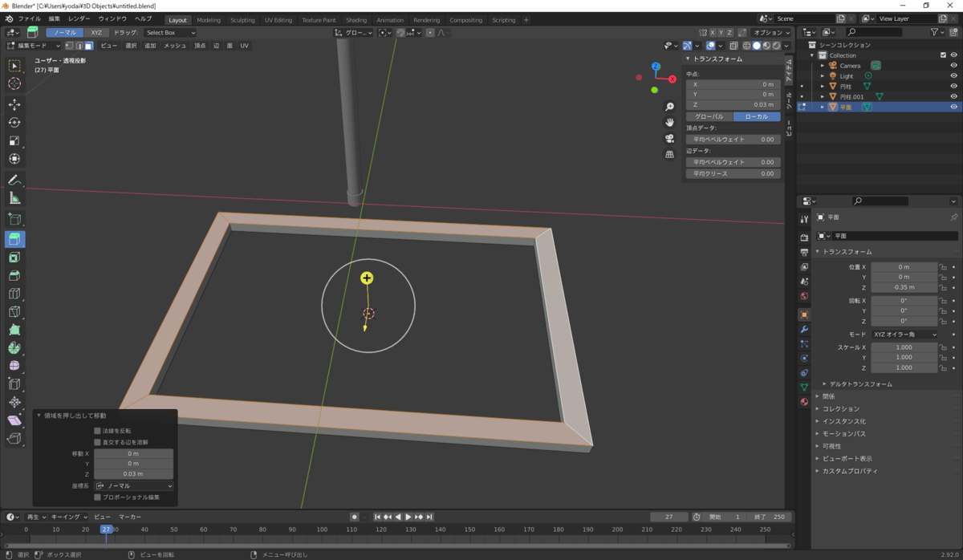The height and width of the screenshot is (560, 963).
Task: Choose the Inset Faces tool
Action: 14,258
